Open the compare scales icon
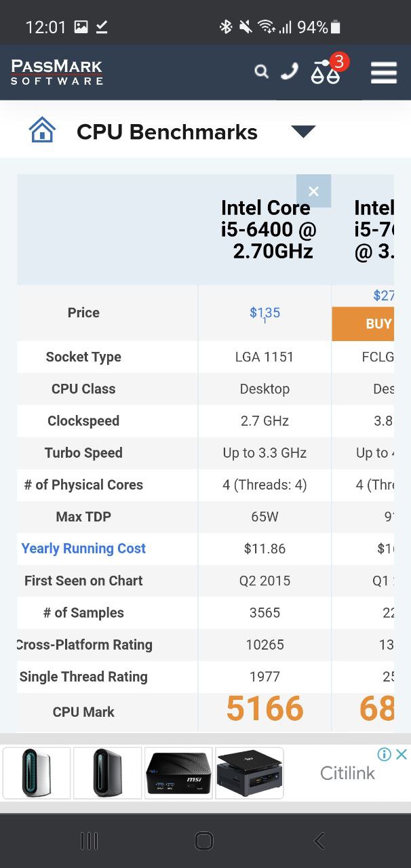The image size is (411, 868). [326, 72]
